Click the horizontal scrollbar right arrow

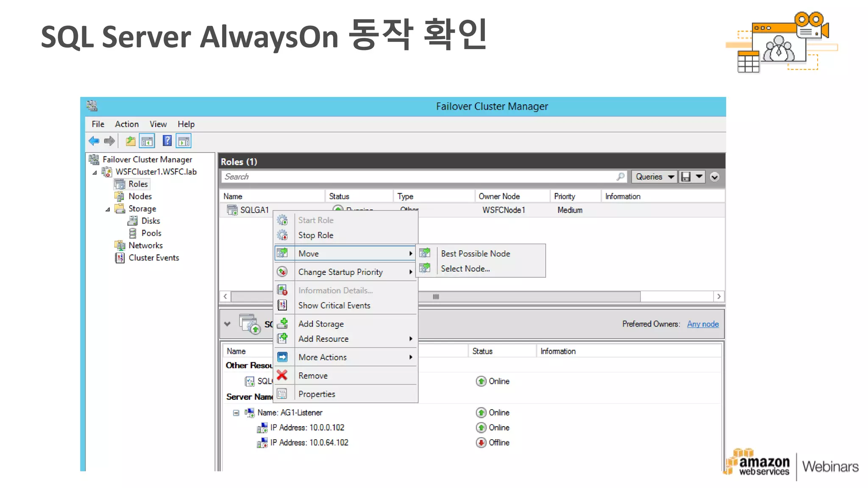point(719,297)
